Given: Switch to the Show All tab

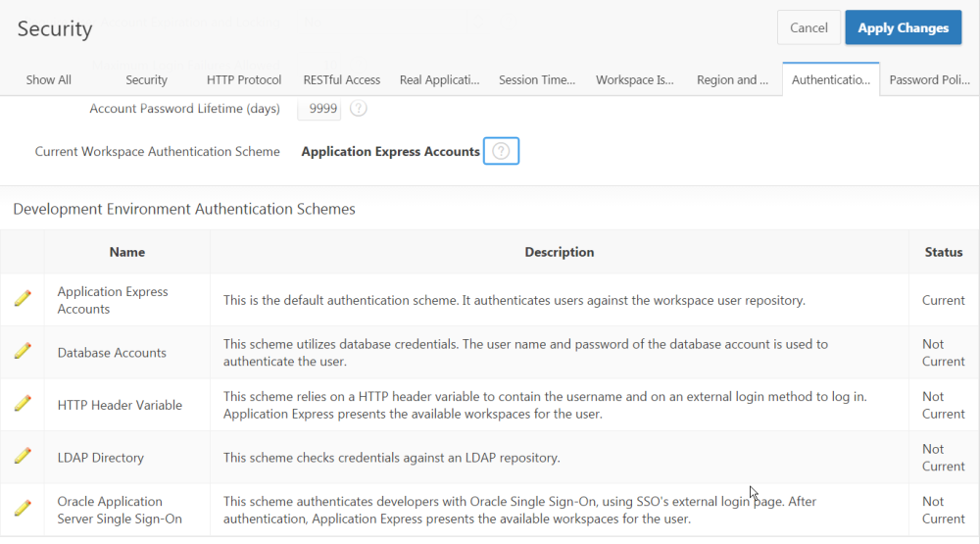Looking at the screenshot, I should [49, 80].
